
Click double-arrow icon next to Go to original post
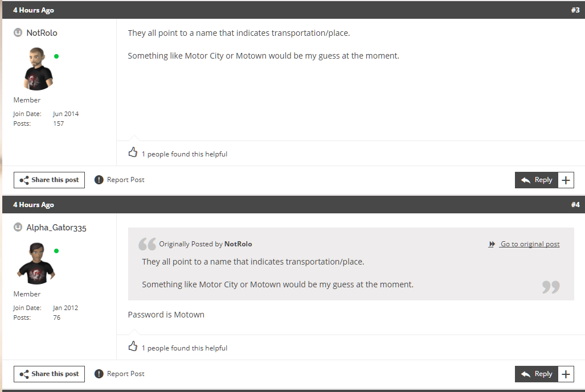click(x=492, y=244)
